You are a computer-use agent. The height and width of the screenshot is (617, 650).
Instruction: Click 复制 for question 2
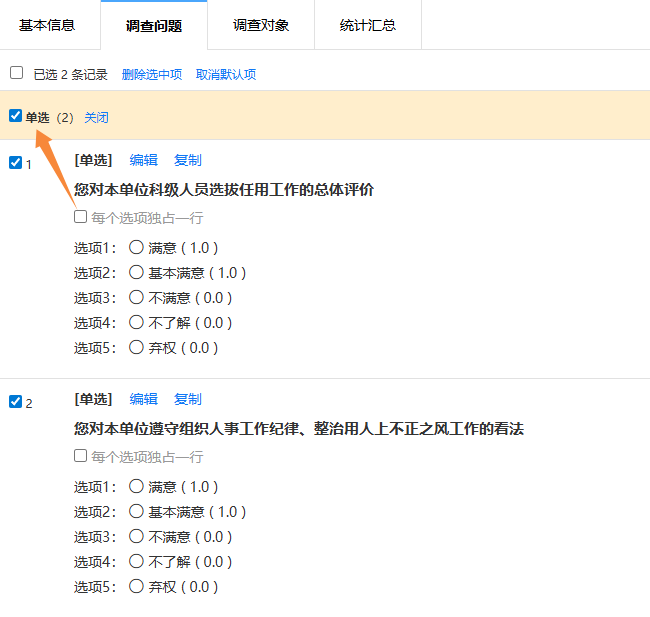point(188,399)
